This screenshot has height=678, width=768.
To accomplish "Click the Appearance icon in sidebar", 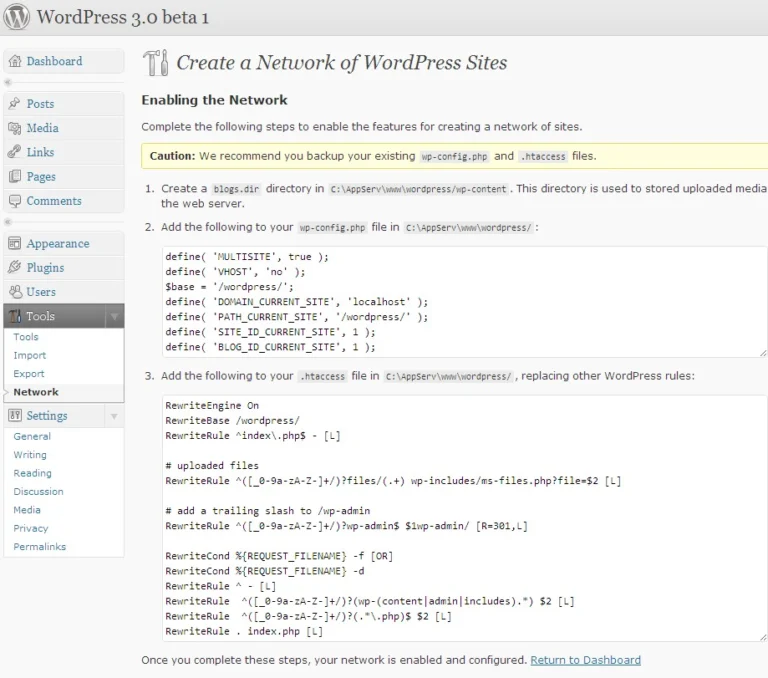I will 15,243.
